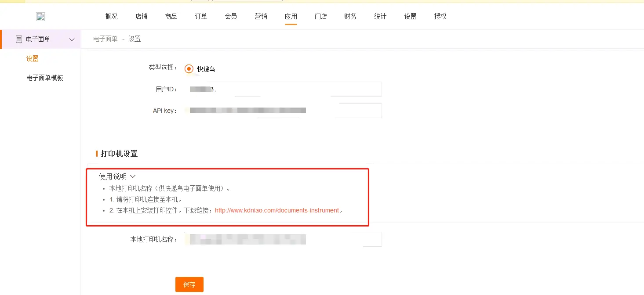644x295 pixels.
Task: Open the 授权 authorization menu
Action: tap(440, 17)
